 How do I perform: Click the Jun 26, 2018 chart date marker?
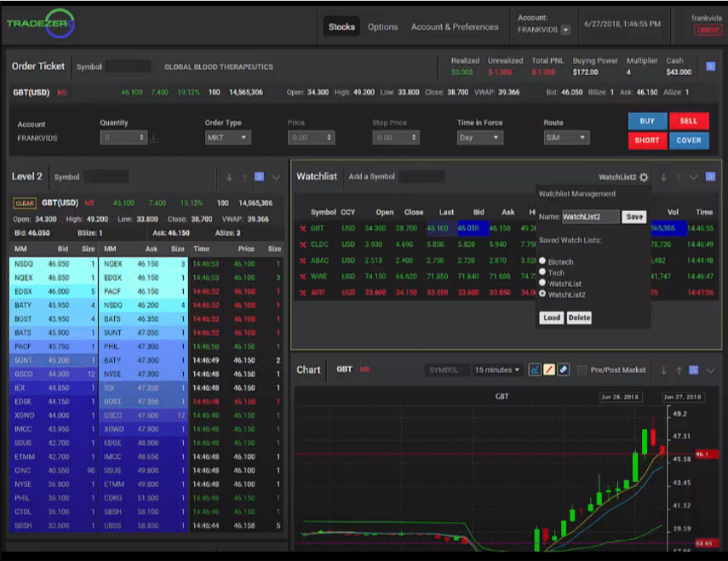[x=620, y=397]
